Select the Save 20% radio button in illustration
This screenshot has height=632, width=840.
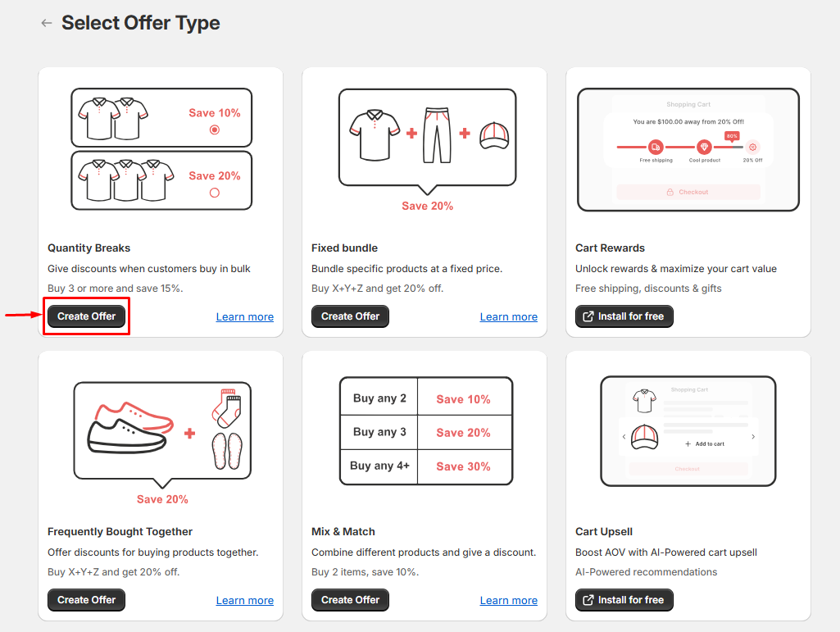(215, 193)
